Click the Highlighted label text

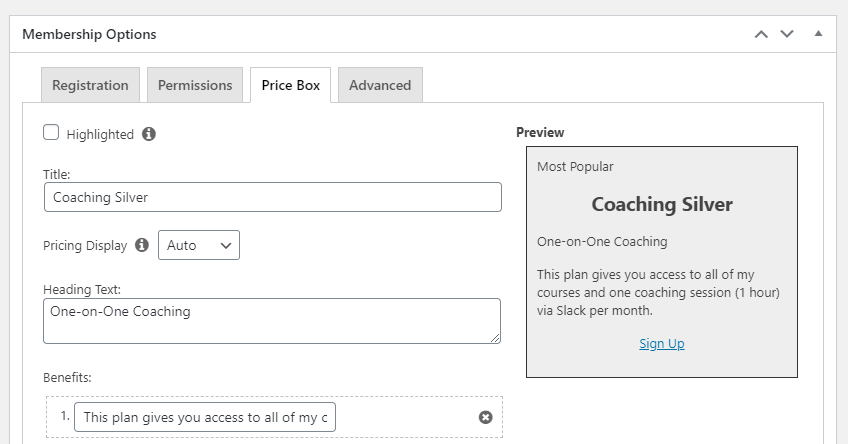pyautogui.click(x=100, y=134)
